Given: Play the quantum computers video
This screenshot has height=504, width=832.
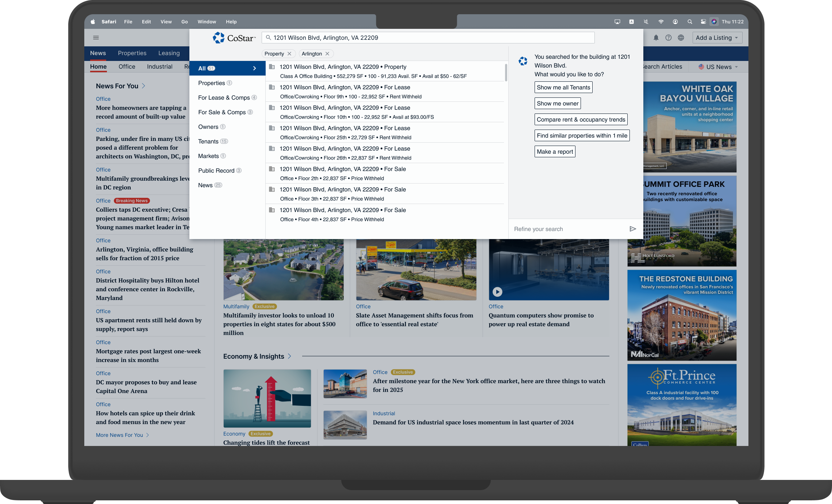Looking at the screenshot, I should (x=497, y=292).
